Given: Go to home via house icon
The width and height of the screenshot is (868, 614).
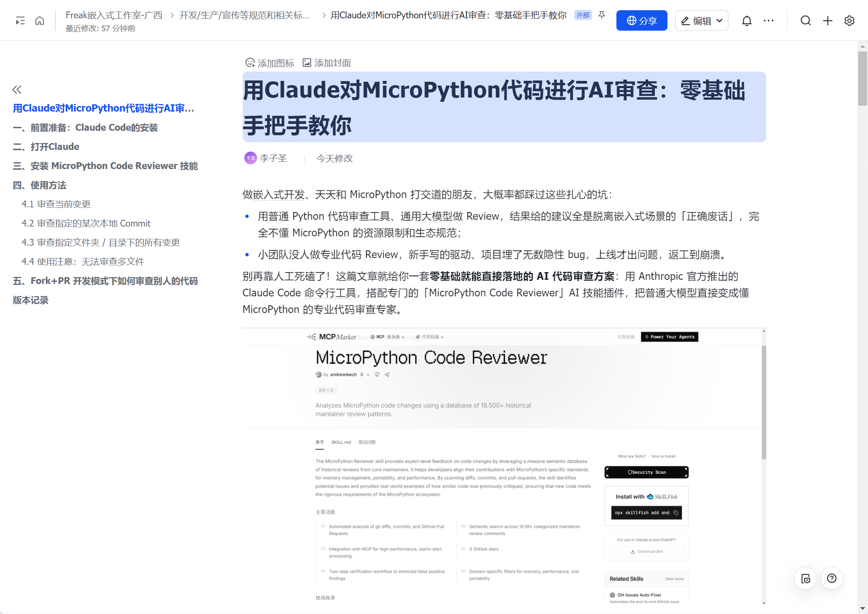Looking at the screenshot, I should point(40,21).
